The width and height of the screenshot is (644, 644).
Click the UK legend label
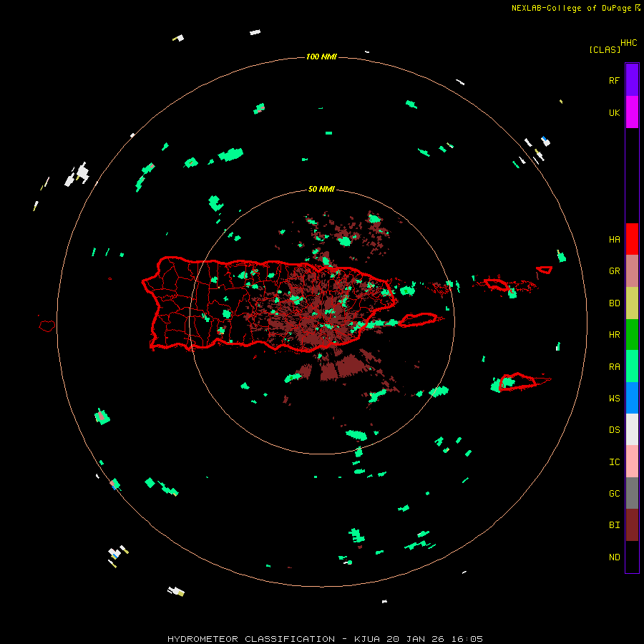tap(614, 112)
